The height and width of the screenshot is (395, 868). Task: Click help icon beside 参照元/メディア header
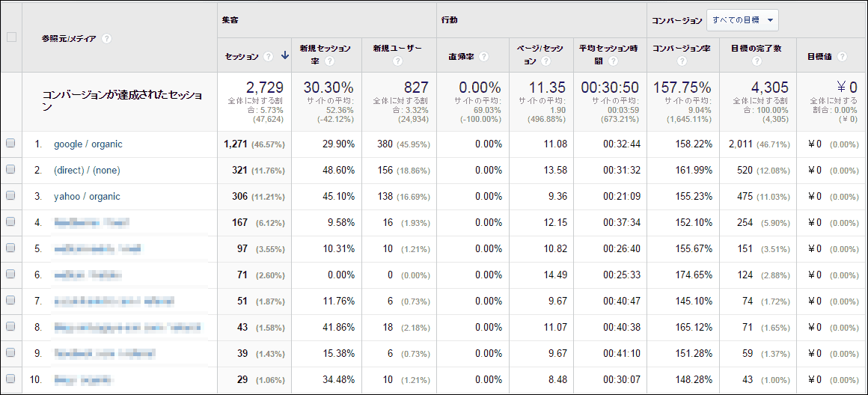pos(106,39)
